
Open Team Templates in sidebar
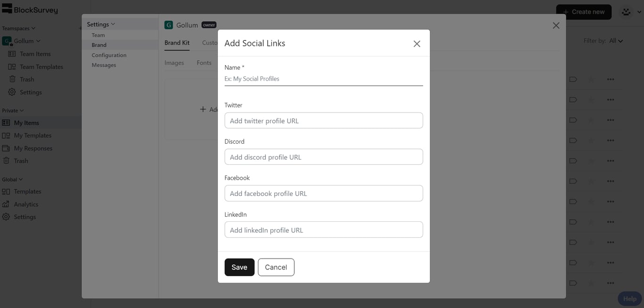point(41,67)
